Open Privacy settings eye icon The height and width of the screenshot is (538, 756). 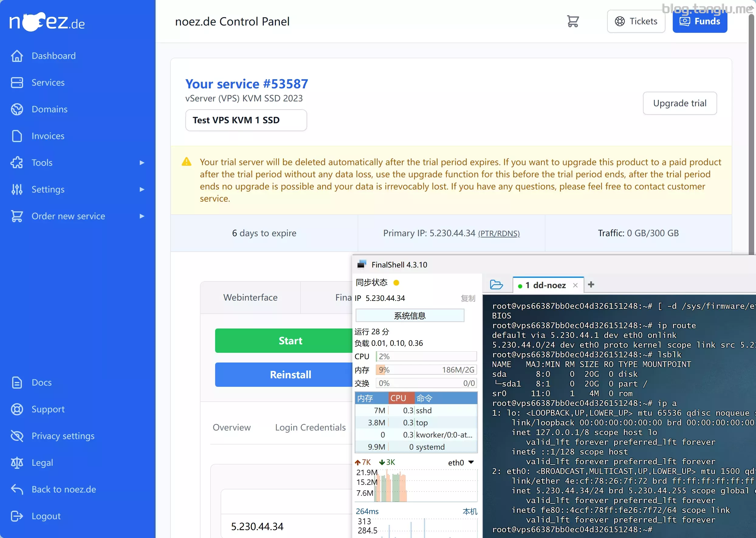[17, 436]
